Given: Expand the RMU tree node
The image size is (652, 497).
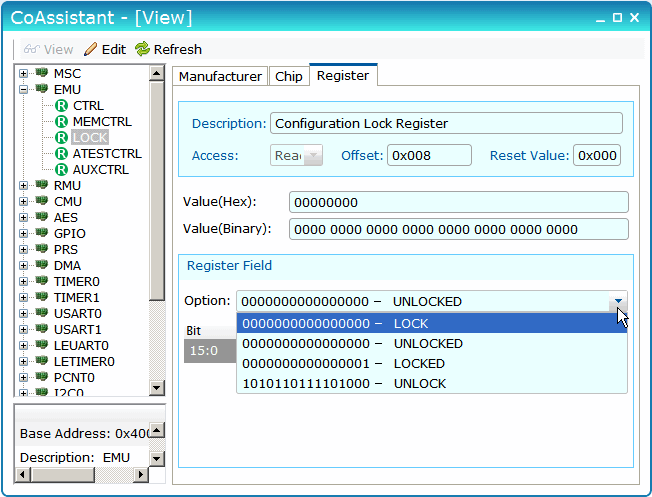Looking at the screenshot, I should pyautogui.click(x=24, y=185).
